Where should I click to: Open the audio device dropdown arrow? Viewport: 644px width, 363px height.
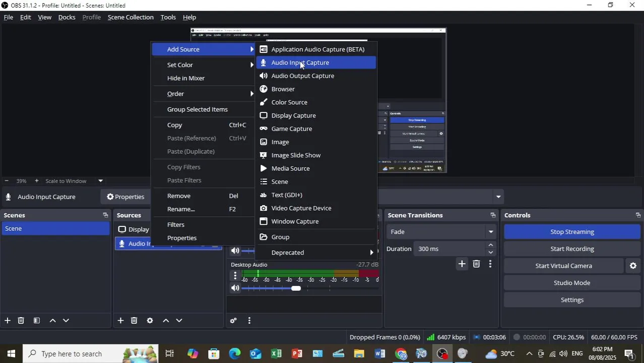pos(498,197)
